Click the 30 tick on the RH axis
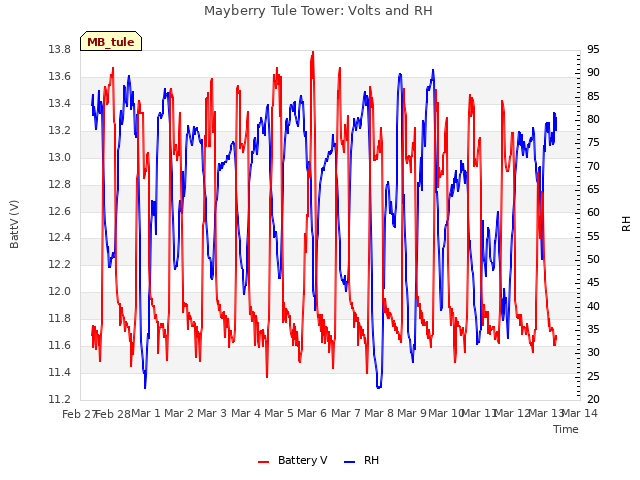Screen dimensions: 640x480 tap(593, 353)
